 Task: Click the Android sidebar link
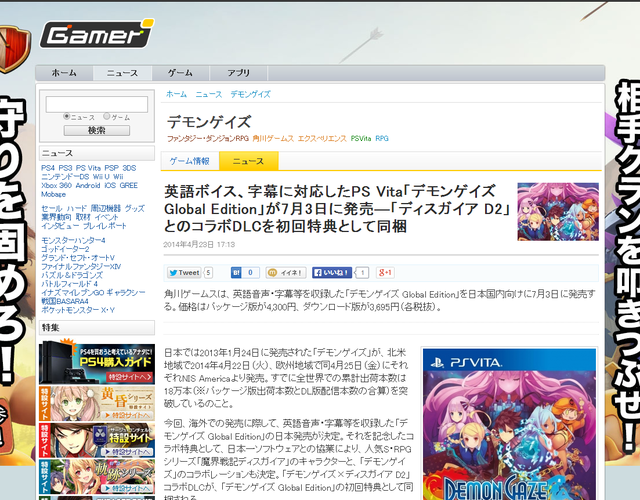click(88, 185)
